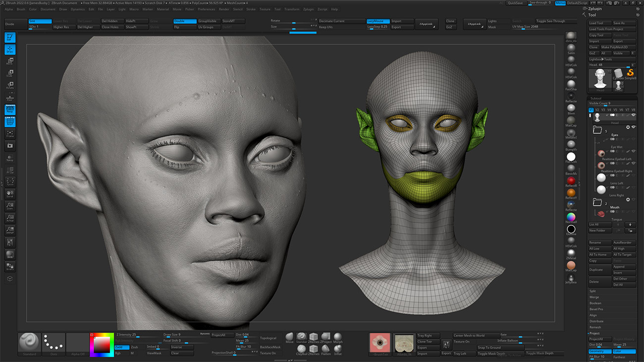Collapse the Mouth subtool folder
The image size is (644, 362).
598,203
